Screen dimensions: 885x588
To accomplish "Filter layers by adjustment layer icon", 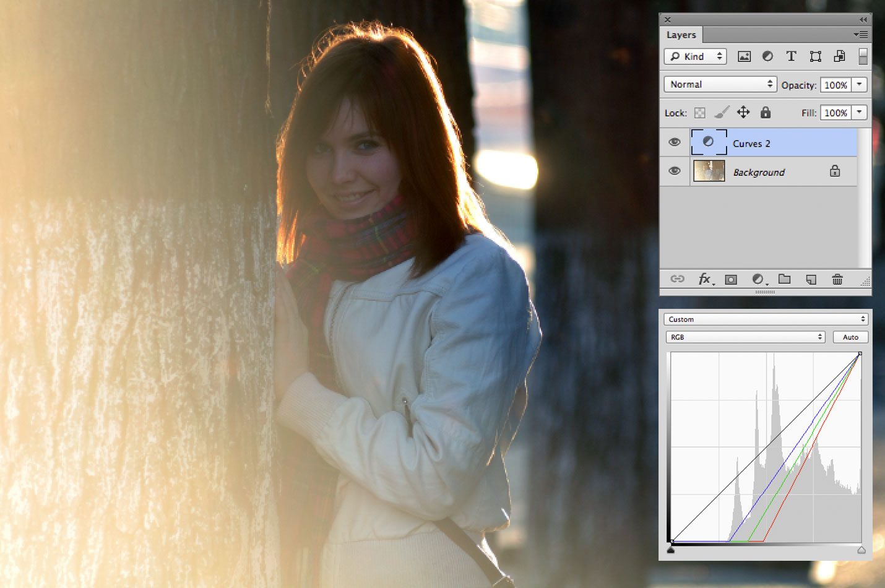I will pos(767,56).
